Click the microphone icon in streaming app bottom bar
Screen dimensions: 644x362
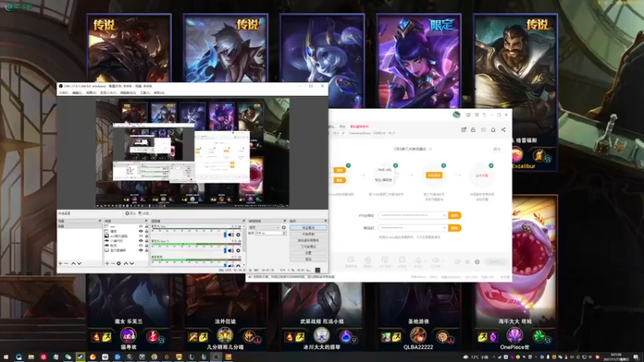click(418, 260)
